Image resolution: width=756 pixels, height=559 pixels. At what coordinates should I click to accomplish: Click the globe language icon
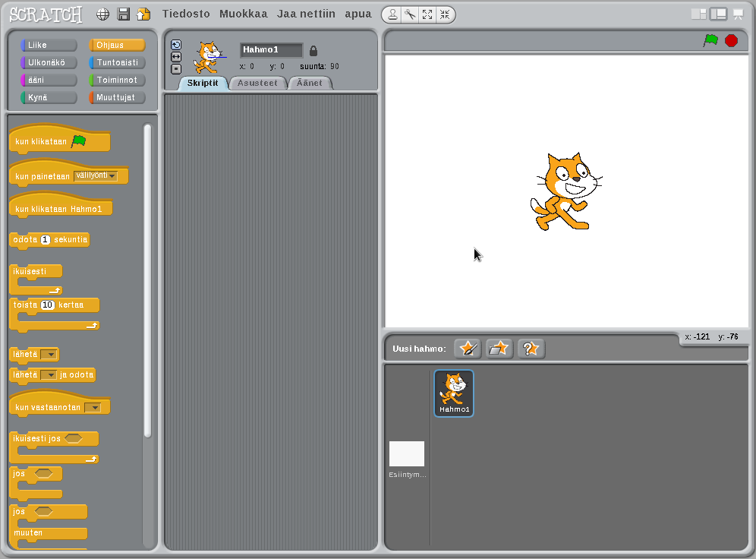[x=102, y=14]
